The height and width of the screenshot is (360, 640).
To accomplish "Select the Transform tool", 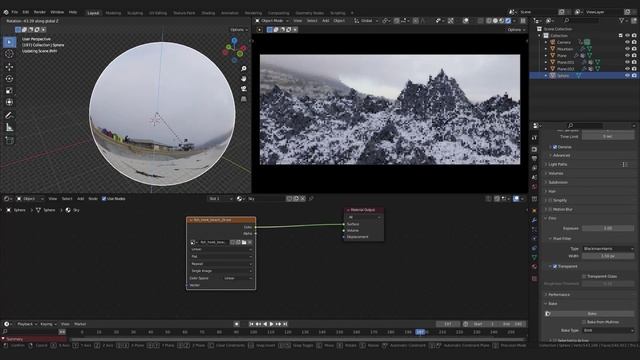I will (x=9, y=102).
